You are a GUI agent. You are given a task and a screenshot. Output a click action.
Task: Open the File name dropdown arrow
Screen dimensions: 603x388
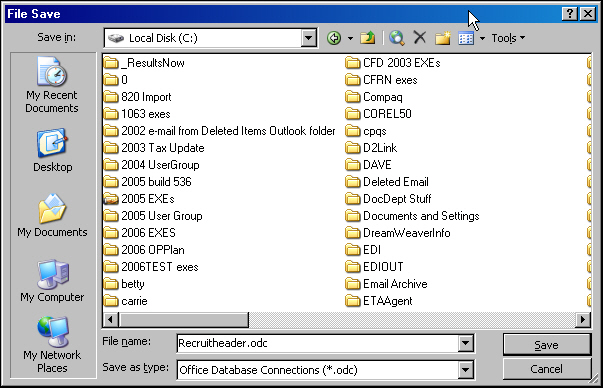[465, 343]
